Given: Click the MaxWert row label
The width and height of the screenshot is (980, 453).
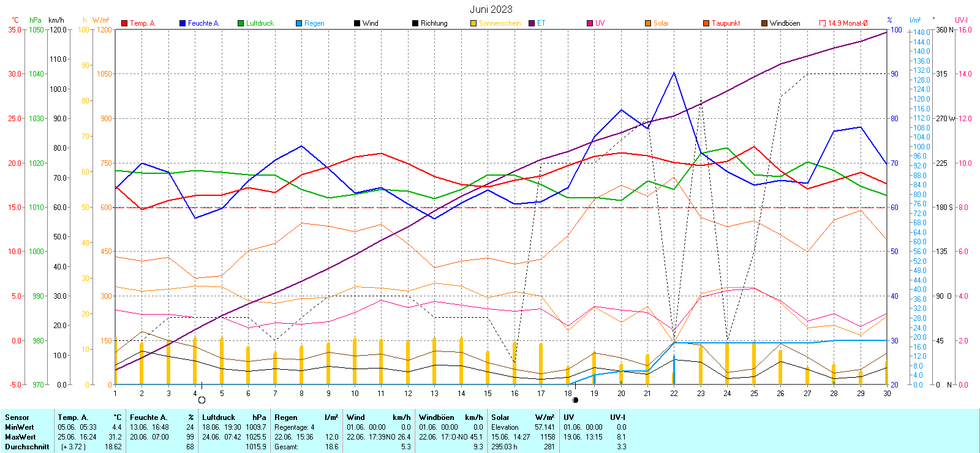Looking at the screenshot, I should [20, 437].
